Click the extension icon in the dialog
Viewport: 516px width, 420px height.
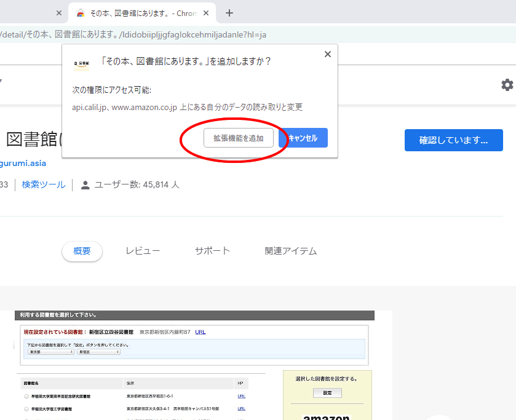point(82,64)
